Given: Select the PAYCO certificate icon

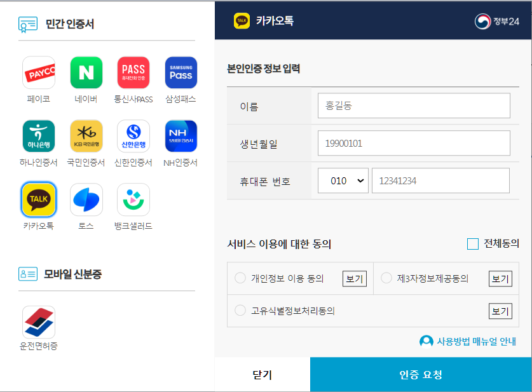Looking at the screenshot, I should point(38,72).
